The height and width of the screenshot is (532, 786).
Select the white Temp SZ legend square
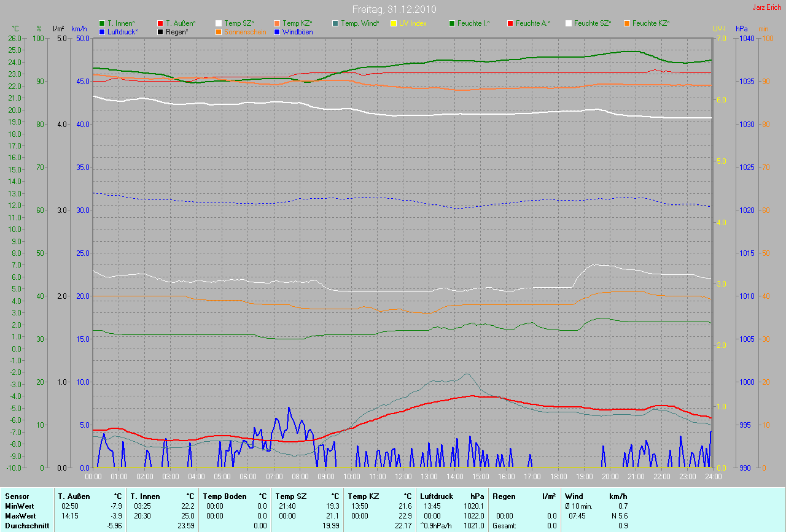click(219, 23)
